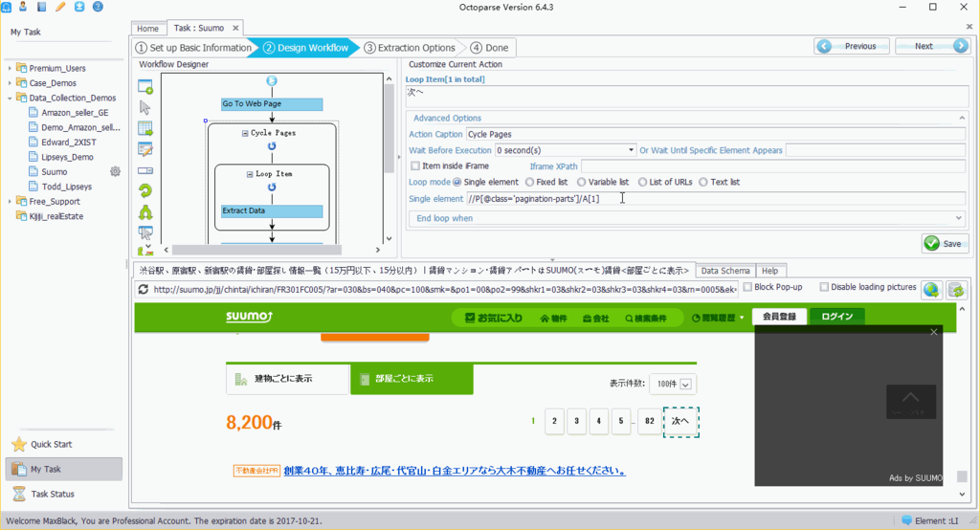Click the browser reload icon beside URL
Image resolution: width=980 pixels, height=530 pixels.
coord(144,289)
